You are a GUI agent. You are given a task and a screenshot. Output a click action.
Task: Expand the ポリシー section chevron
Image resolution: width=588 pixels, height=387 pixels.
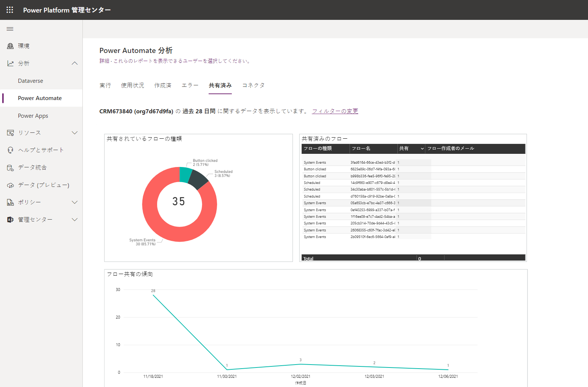tap(75, 202)
